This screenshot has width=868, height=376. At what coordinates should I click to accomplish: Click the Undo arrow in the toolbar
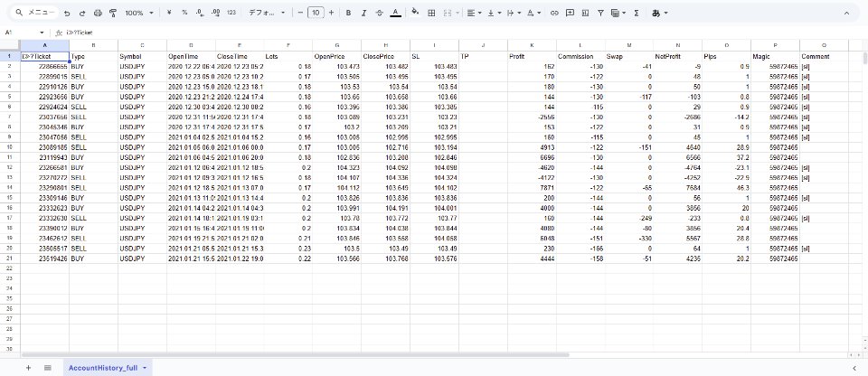click(x=67, y=13)
